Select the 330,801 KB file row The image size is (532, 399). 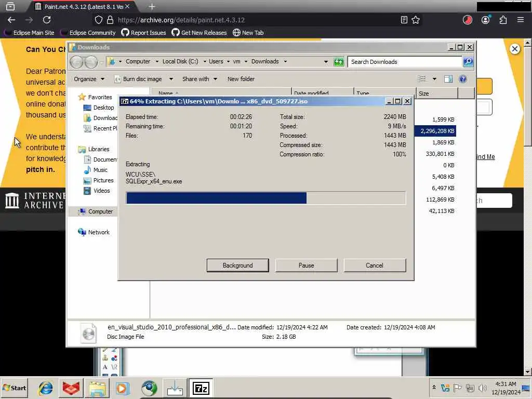[x=440, y=154]
